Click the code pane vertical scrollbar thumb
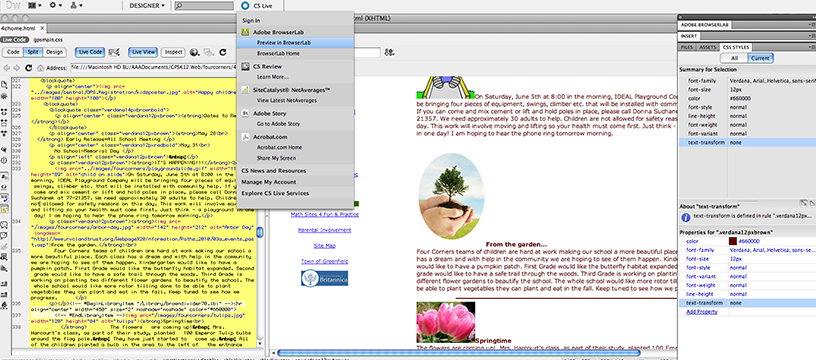Screen dimensions: 816x360 pyautogui.click(x=261, y=232)
